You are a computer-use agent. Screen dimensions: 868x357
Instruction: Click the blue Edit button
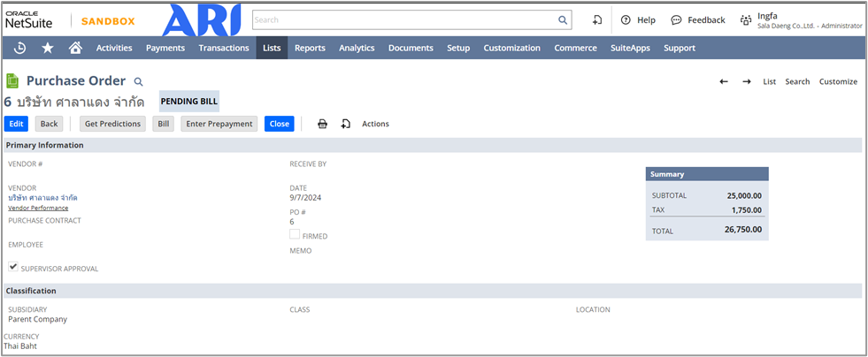tap(16, 124)
